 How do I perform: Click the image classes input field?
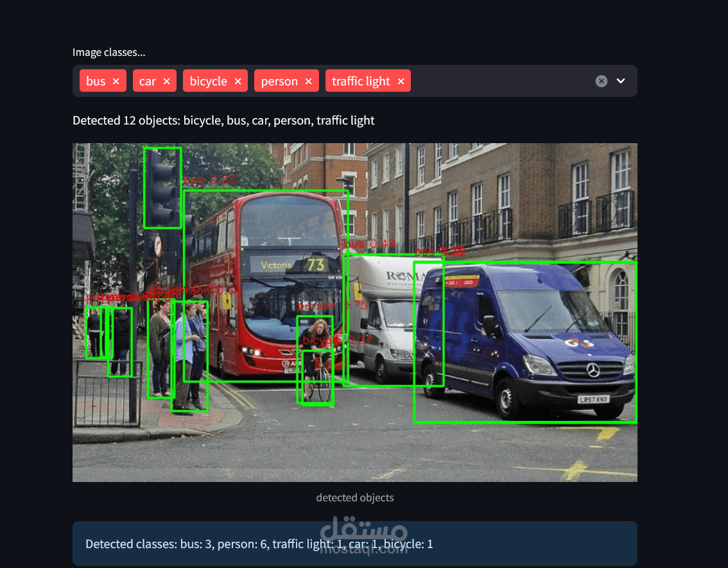pos(501,81)
